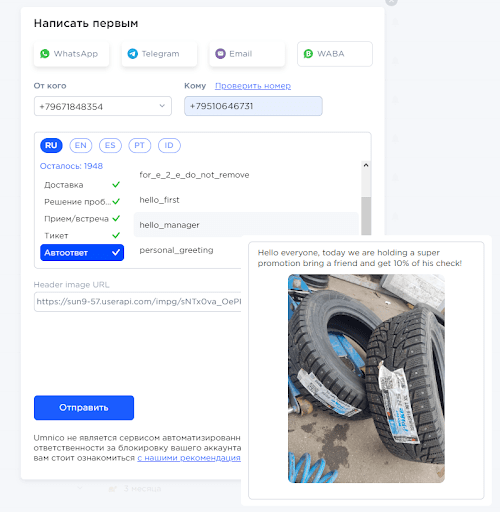Click the Telegram paper plane icon

click(133, 54)
